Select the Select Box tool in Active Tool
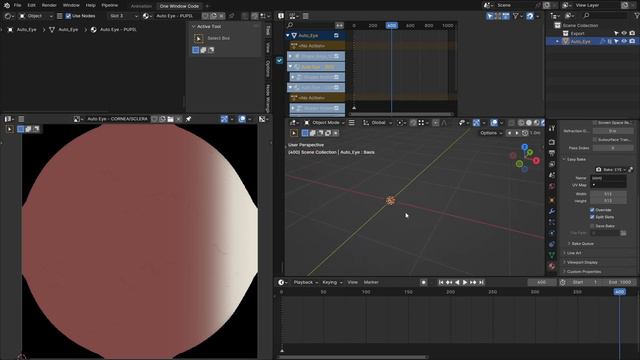The image size is (640, 360). point(199,38)
